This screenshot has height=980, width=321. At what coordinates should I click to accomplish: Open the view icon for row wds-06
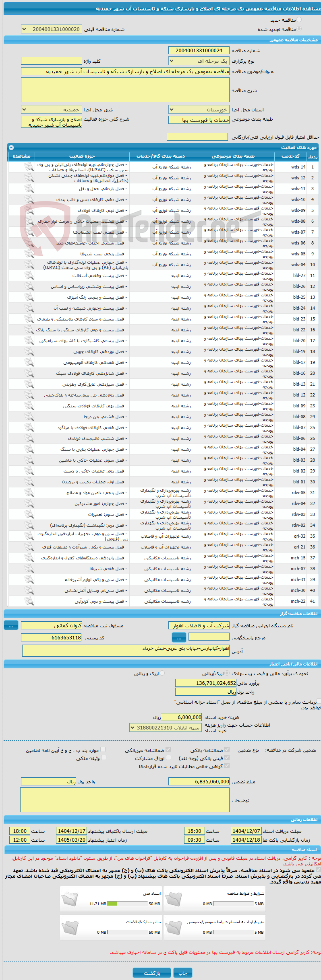[29, 243]
